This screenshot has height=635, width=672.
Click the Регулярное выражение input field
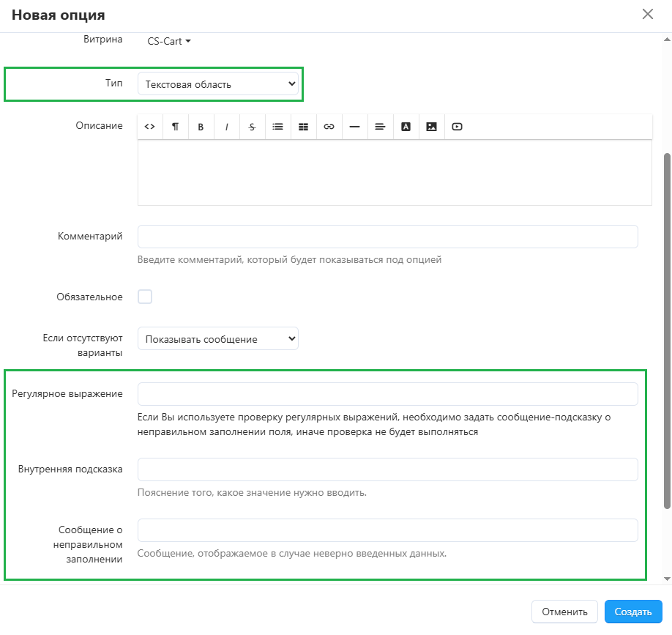coord(387,394)
